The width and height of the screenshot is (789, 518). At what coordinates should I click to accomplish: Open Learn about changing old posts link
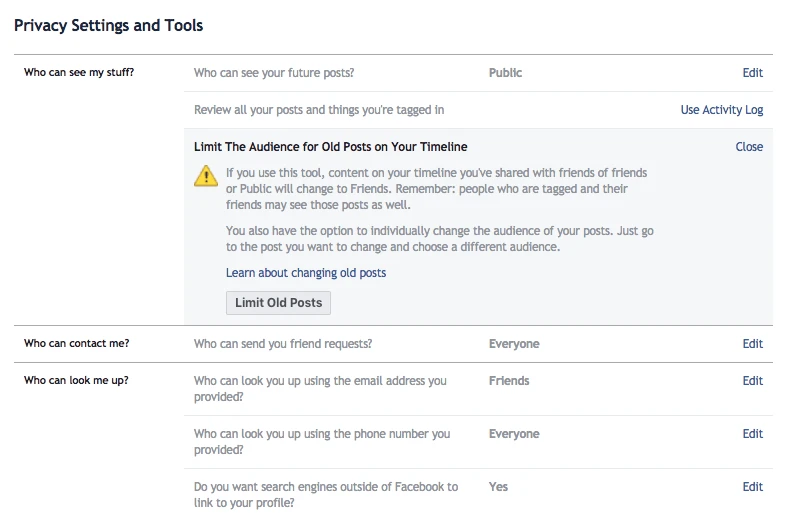[305, 273]
